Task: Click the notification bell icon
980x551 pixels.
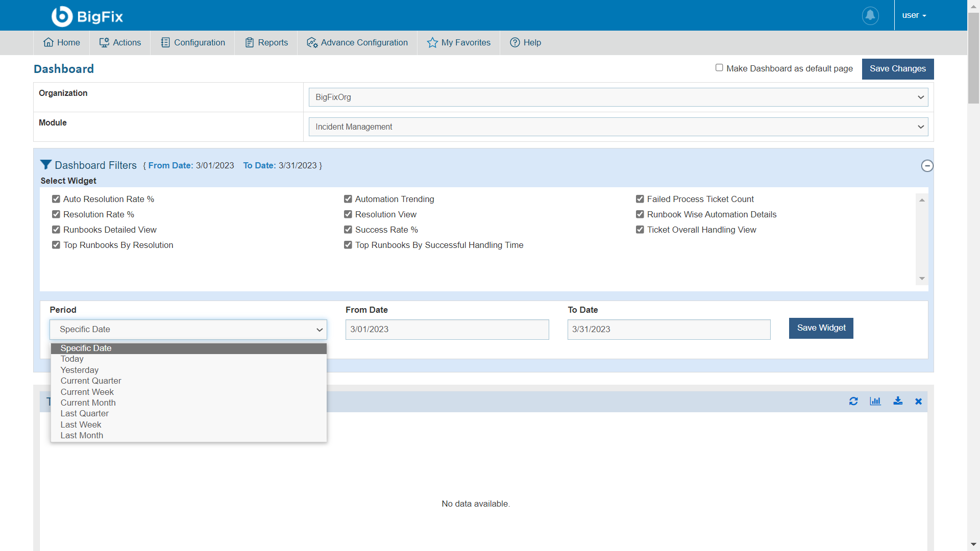Action: coord(870,15)
